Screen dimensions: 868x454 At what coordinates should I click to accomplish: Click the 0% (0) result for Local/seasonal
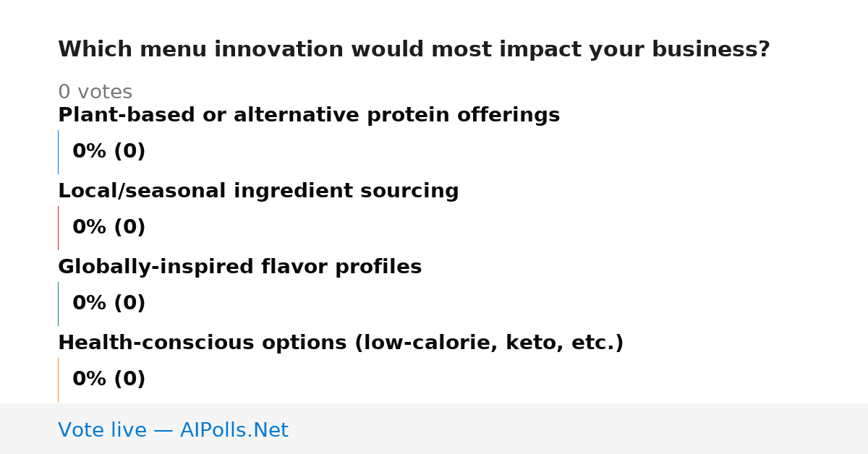[109, 228]
